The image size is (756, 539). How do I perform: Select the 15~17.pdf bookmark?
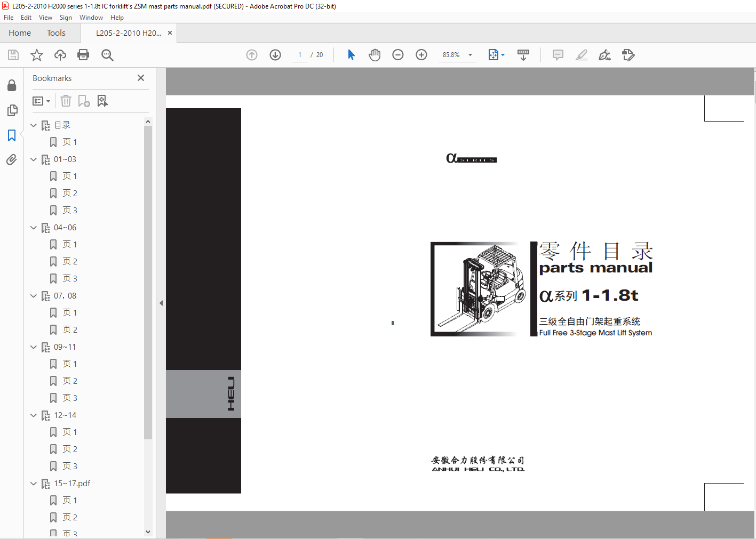72,484
